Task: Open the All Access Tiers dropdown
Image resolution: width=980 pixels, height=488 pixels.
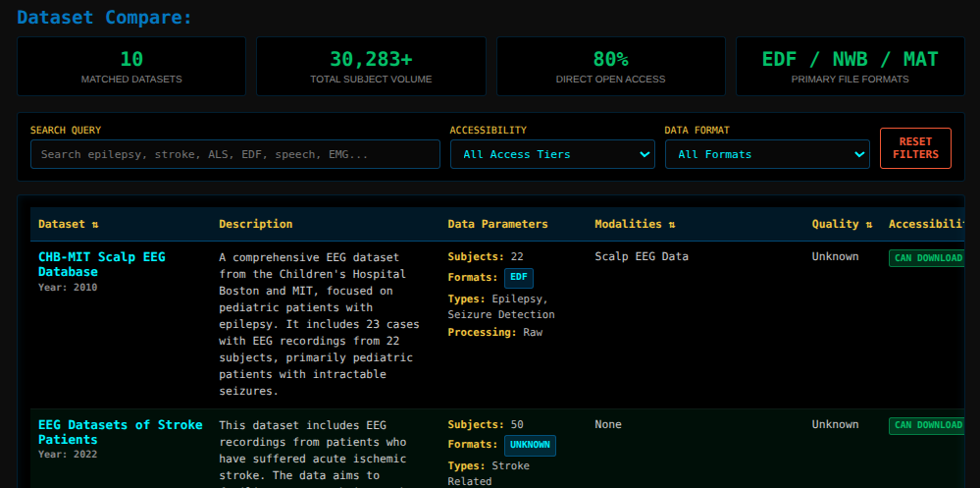Action: point(552,154)
